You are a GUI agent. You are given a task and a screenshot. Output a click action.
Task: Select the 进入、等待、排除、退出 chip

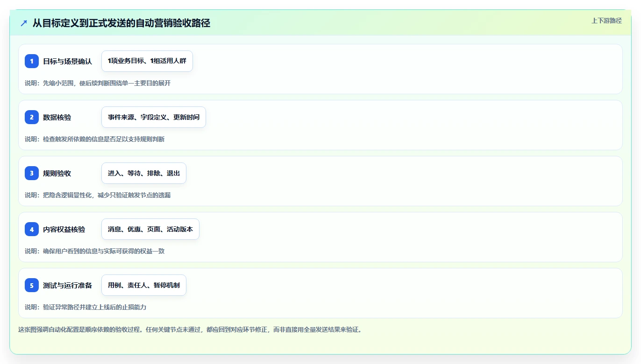tap(144, 173)
